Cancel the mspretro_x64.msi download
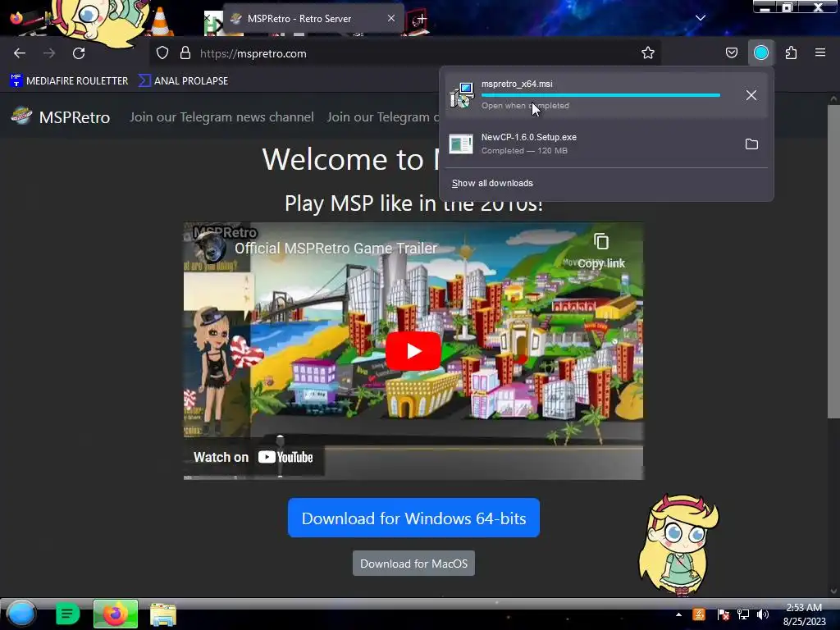This screenshot has height=630, width=840. 751,95
